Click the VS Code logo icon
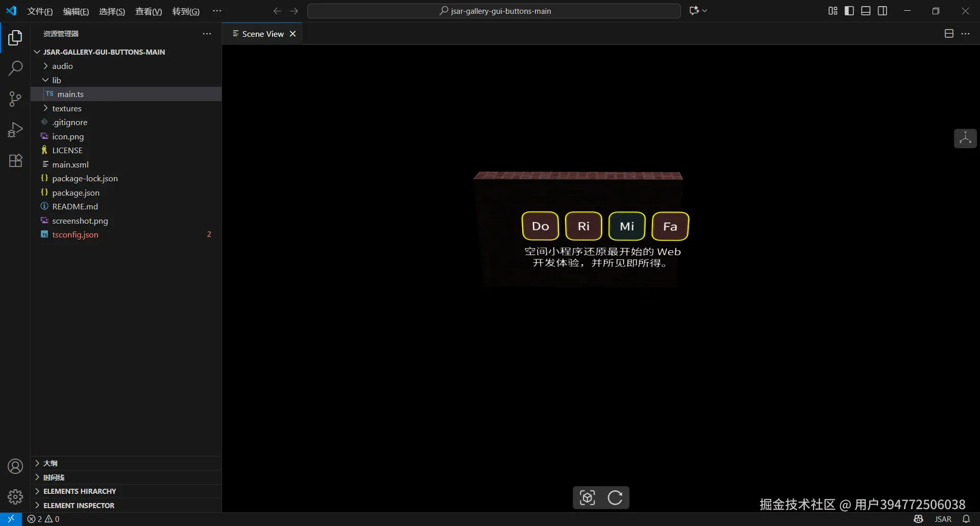980x526 pixels. click(x=11, y=11)
